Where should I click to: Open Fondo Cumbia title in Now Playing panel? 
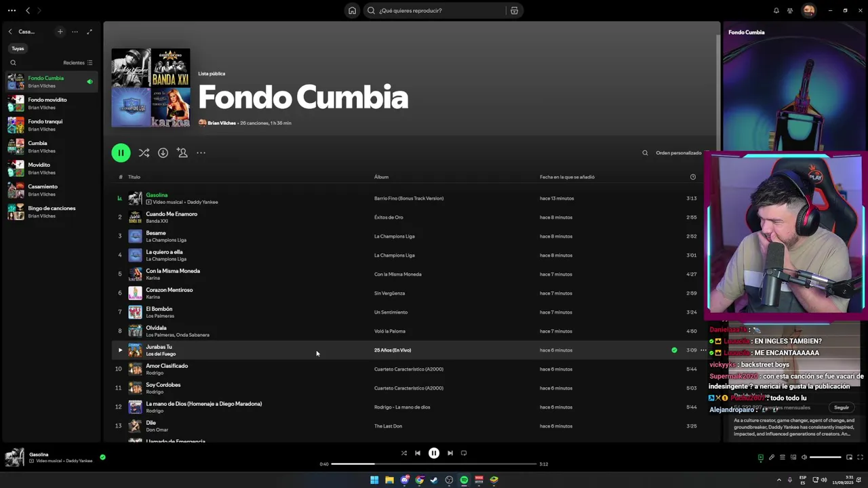pyautogui.click(x=746, y=32)
